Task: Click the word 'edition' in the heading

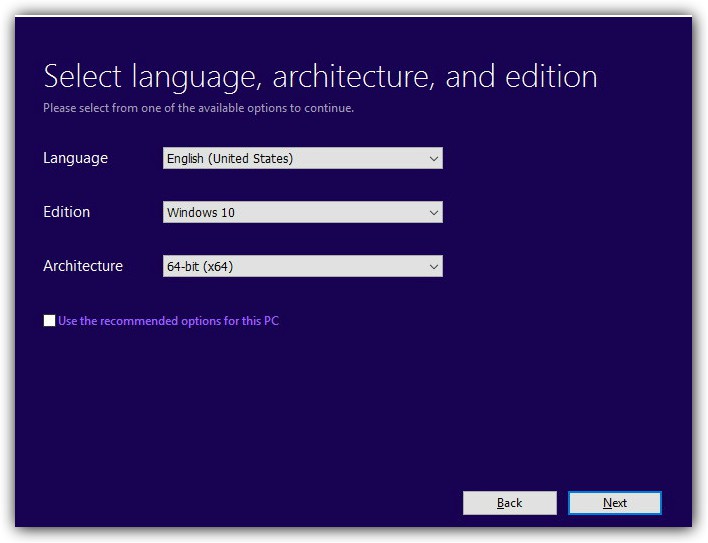Action: pos(544,77)
